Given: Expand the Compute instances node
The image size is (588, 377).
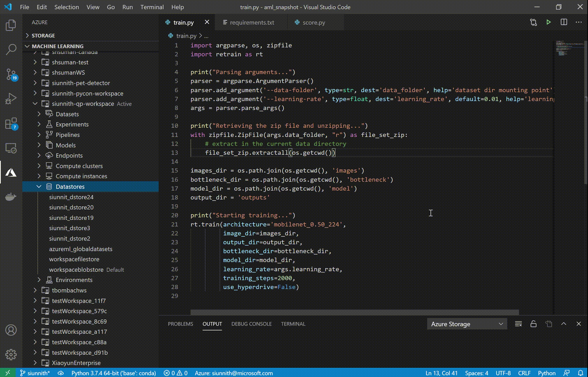Looking at the screenshot, I should click(39, 176).
